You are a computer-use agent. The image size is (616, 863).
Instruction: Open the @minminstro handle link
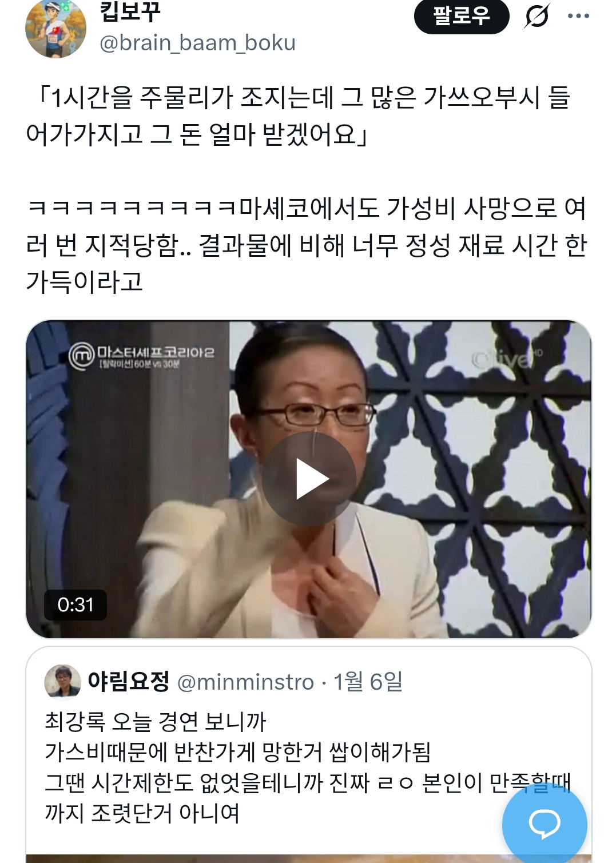[246, 682]
